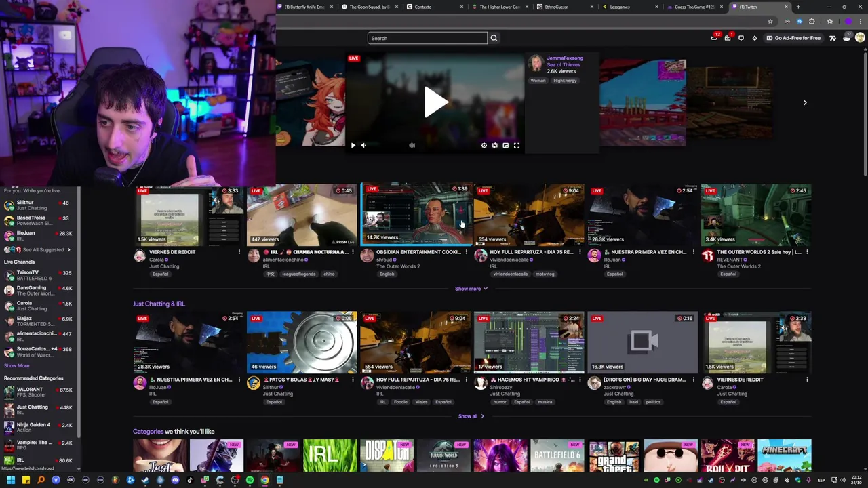The image size is (868, 488).
Task: Open VALORANT recommended category in sidebar
Action: coord(39,392)
